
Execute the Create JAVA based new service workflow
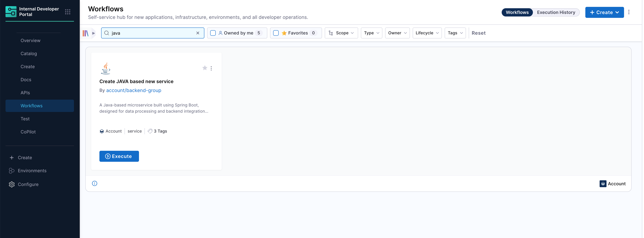click(x=119, y=156)
